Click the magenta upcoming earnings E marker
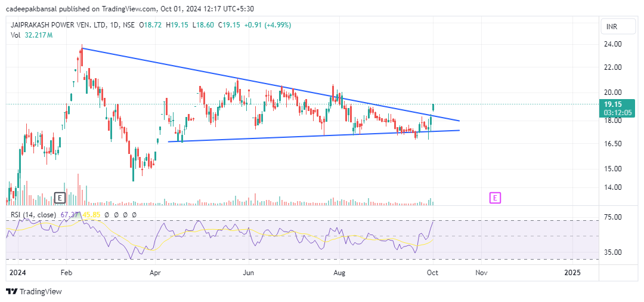Viewport: 644px width, 302px height. [x=496, y=198]
